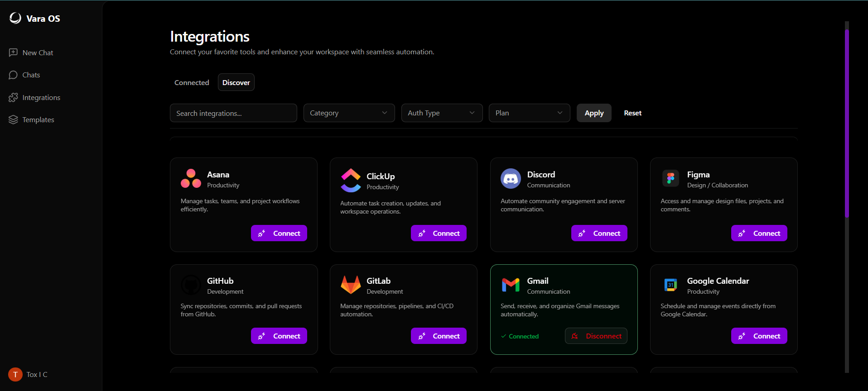Select the Discover tab
Screen dimensions: 868x391
pyautogui.click(x=236, y=82)
